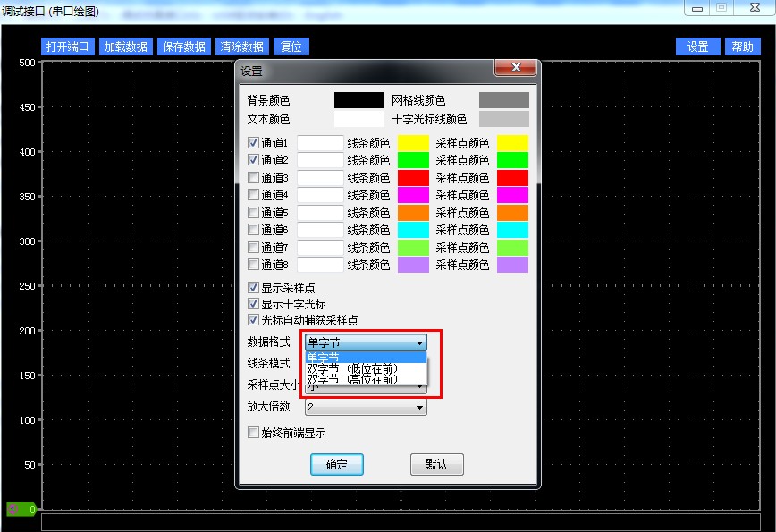Enable the 通道5 checkbox
This screenshot has width=776, height=532.
coord(253,212)
